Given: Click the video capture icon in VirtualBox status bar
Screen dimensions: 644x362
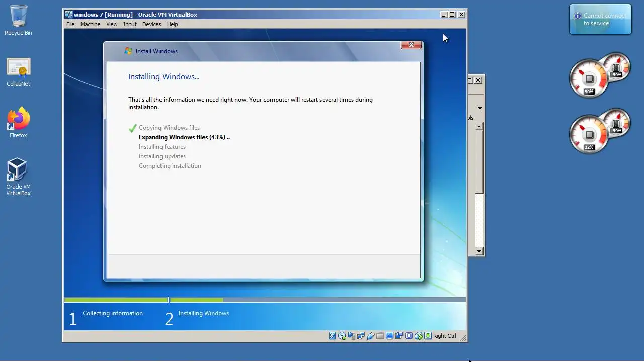Looking at the screenshot, I should pos(399,336).
